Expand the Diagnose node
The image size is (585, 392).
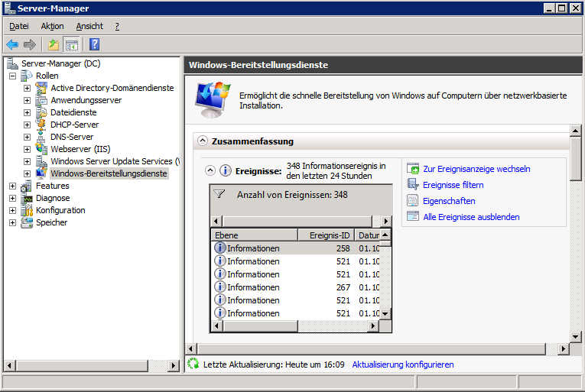[13, 198]
